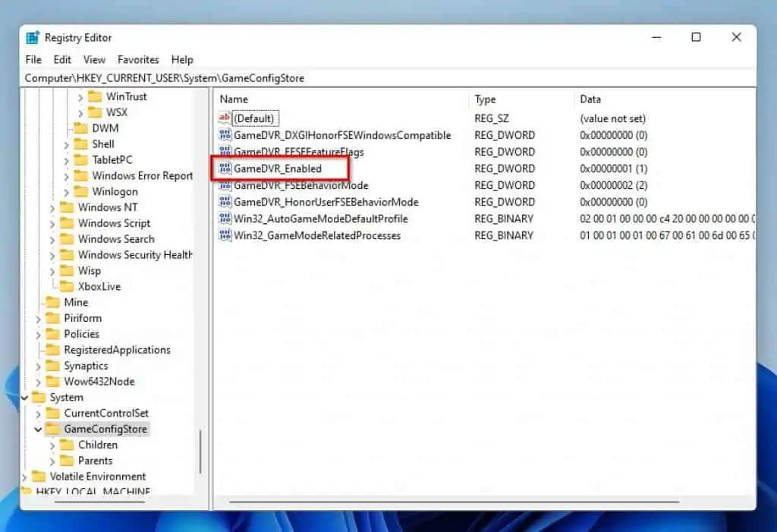777x532 pixels.
Task: Click the Policies folder icon in tree
Action: [x=52, y=334]
